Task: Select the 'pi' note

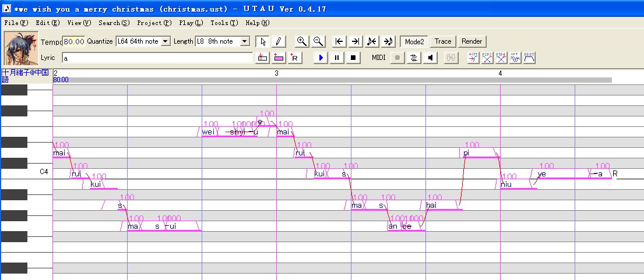Action: [479, 153]
